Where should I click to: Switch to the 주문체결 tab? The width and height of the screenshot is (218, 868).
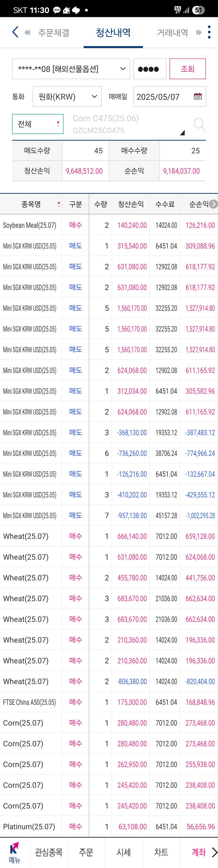point(54,33)
